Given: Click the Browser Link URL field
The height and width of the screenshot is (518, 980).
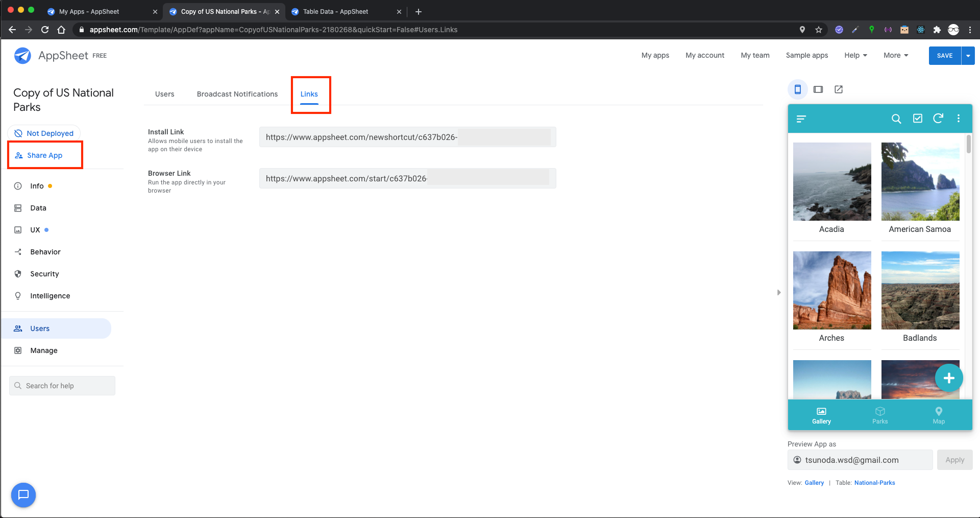Looking at the screenshot, I should (408, 178).
